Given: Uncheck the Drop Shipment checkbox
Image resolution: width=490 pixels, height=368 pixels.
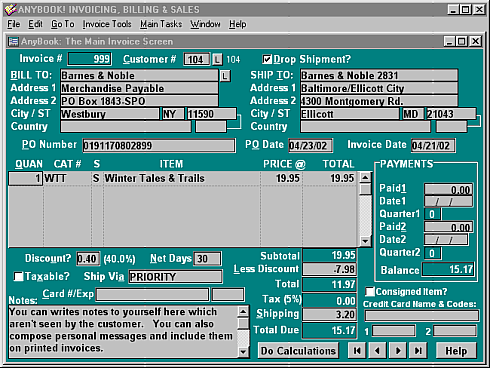Looking at the screenshot, I should coord(267,59).
